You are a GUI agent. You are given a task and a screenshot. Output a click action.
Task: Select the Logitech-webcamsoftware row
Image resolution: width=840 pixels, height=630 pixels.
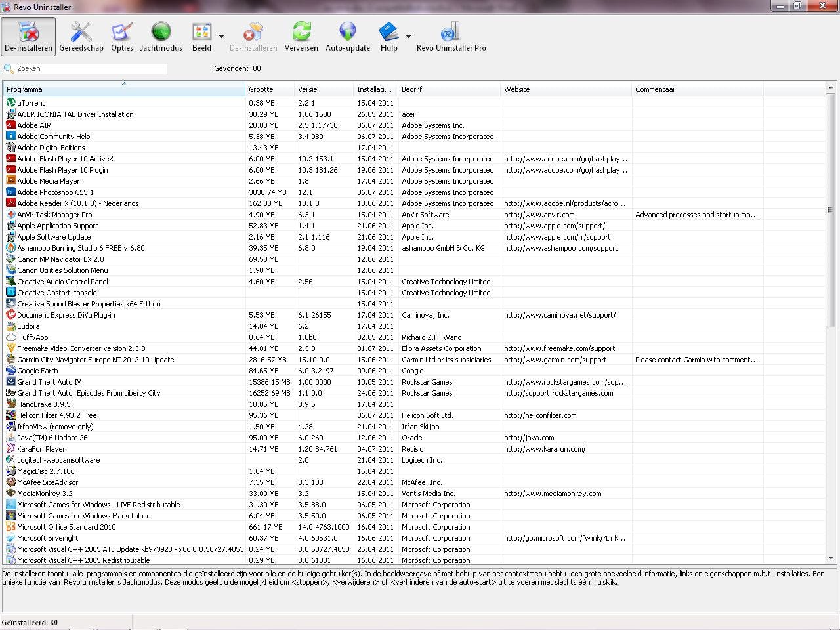pyautogui.click(x=415, y=460)
